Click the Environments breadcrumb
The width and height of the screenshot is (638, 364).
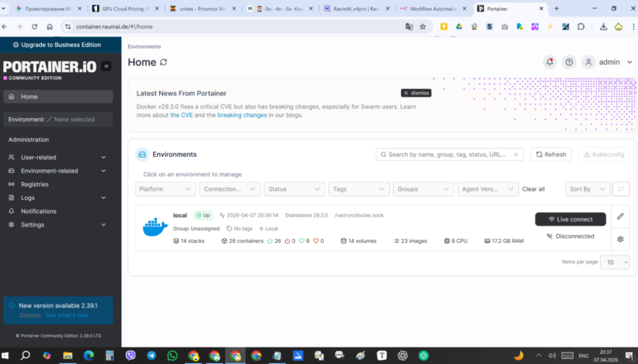tap(144, 47)
